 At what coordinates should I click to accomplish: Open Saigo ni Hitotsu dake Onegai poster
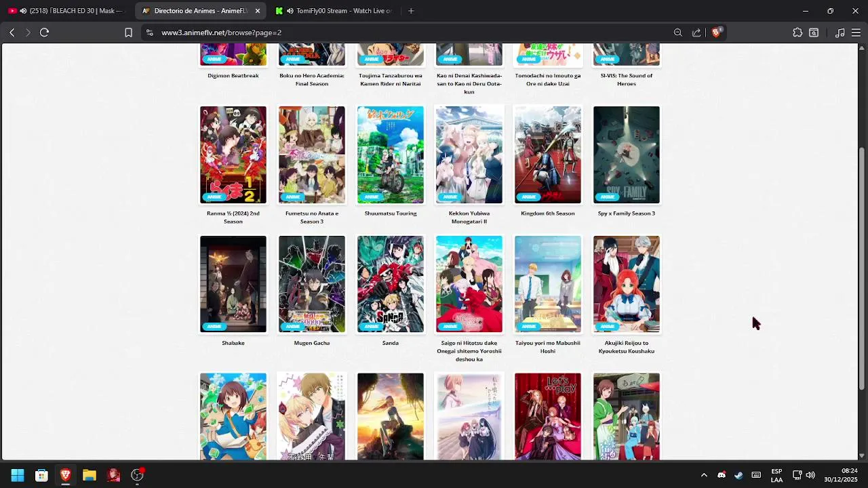point(469,284)
